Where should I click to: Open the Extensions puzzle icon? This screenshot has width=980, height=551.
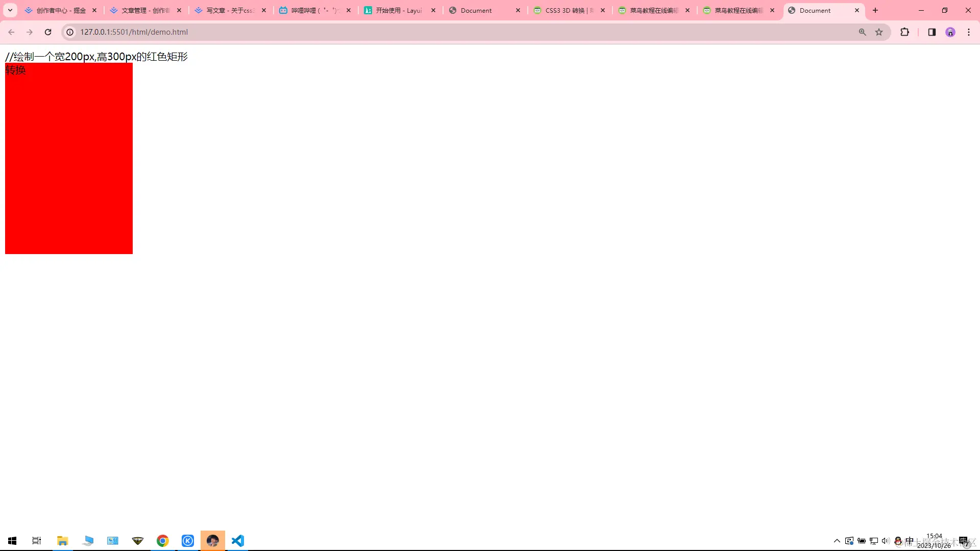click(x=904, y=32)
